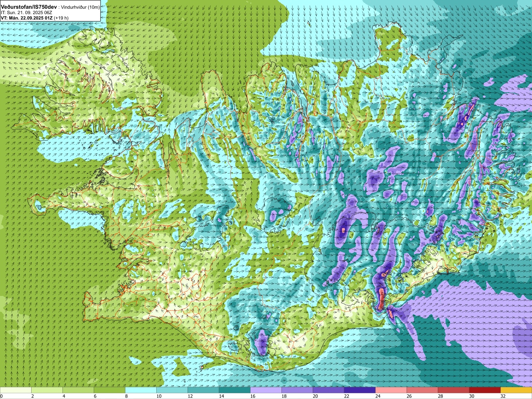The height and width of the screenshot is (399, 532).
Task: Click the legend scale value '12'
Action: (x=190, y=396)
